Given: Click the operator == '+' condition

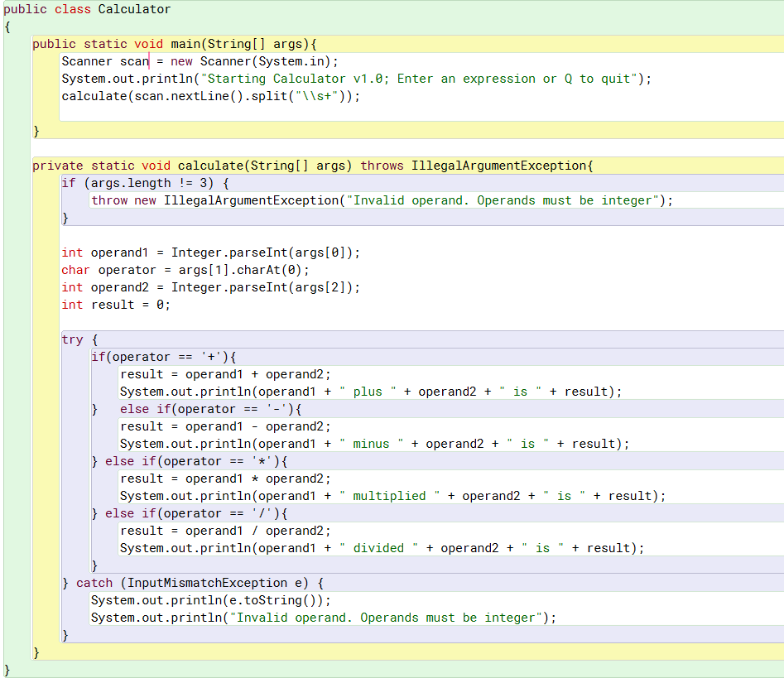Looking at the screenshot, I should pyautogui.click(x=170, y=357).
